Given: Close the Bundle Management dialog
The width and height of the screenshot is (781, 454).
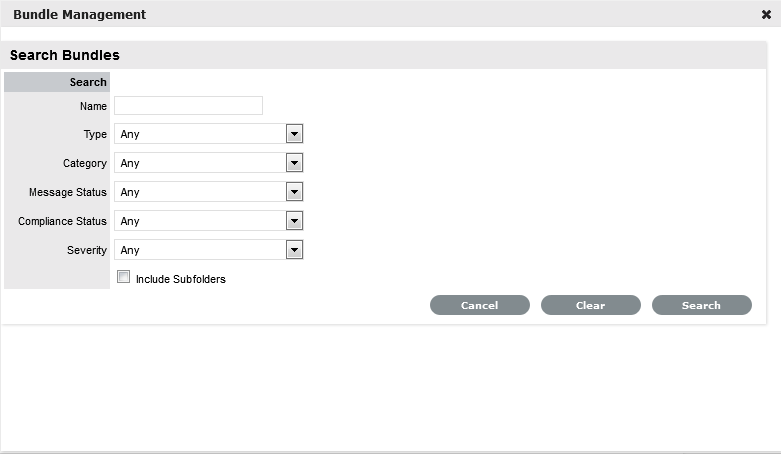Looking at the screenshot, I should click(766, 15).
